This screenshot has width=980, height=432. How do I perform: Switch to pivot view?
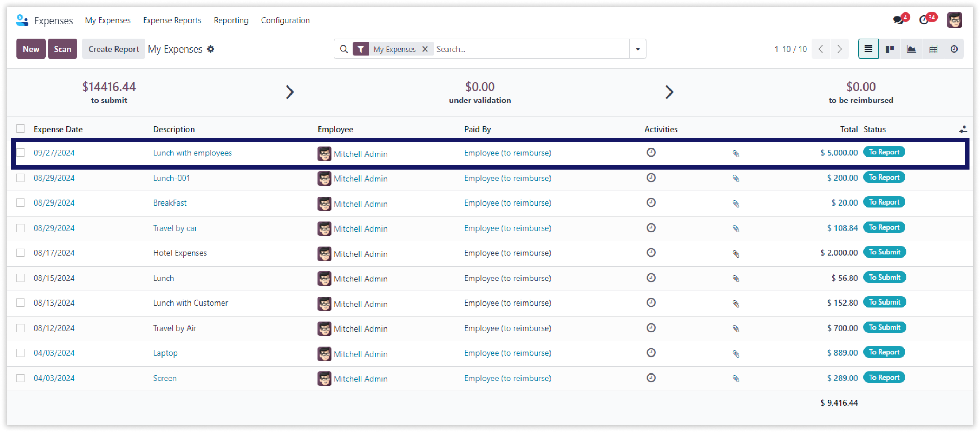pos(933,49)
